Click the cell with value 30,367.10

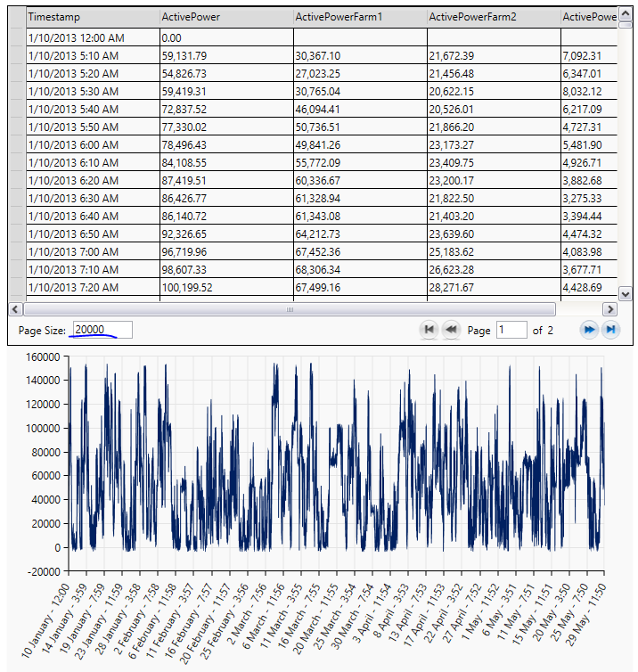pos(359,56)
